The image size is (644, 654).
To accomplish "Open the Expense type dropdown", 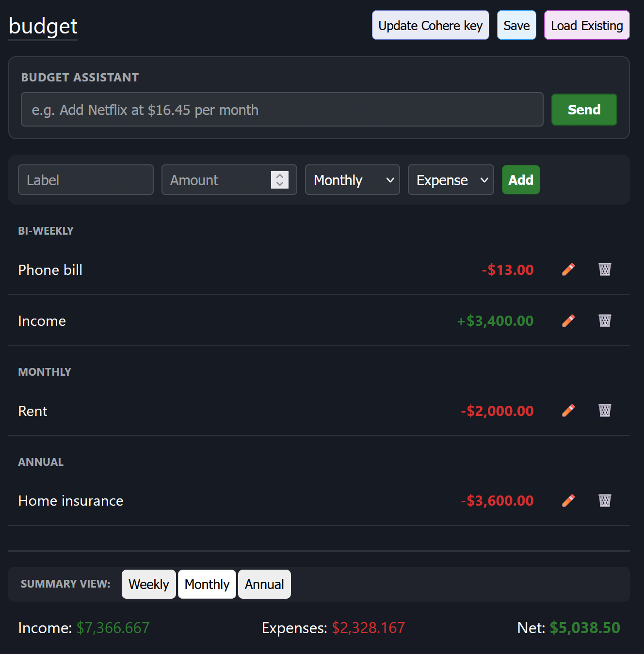I will [x=451, y=180].
